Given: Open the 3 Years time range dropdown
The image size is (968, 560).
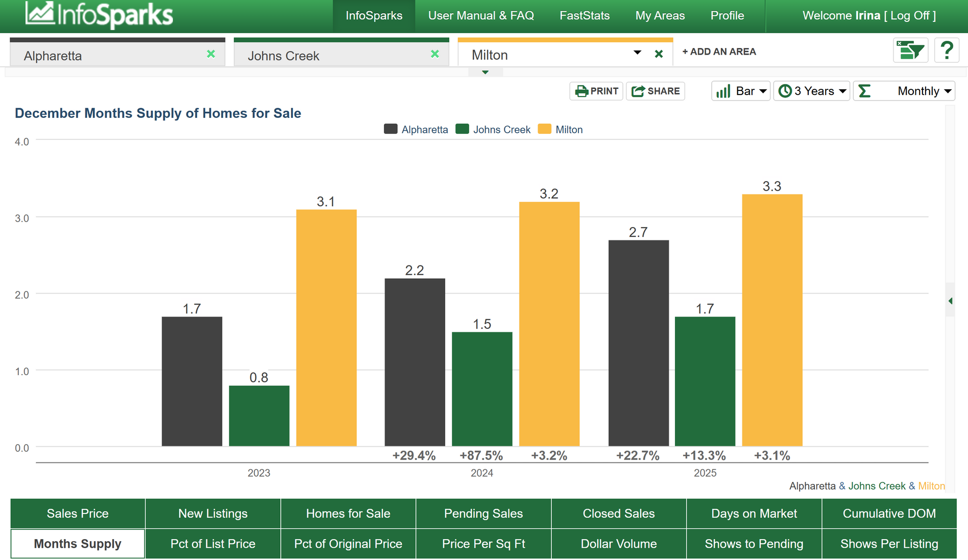Looking at the screenshot, I should click(x=812, y=91).
